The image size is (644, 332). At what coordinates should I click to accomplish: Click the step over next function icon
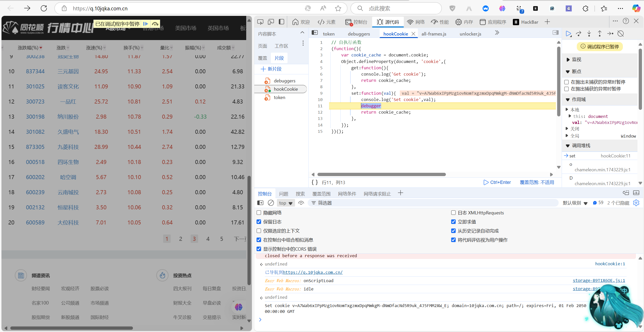coord(579,34)
